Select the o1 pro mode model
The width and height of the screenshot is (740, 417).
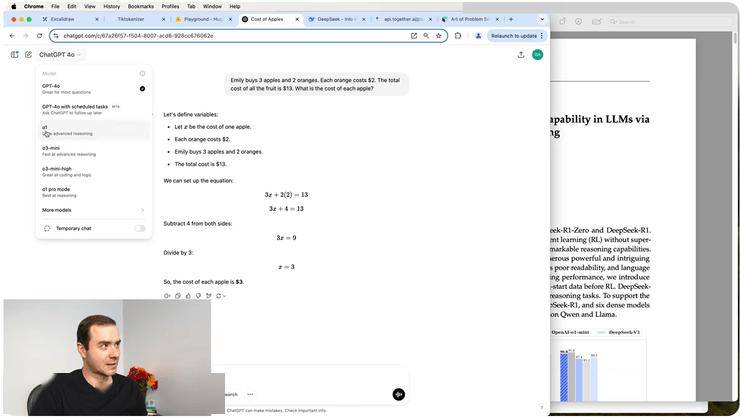pyautogui.click(x=93, y=192)
